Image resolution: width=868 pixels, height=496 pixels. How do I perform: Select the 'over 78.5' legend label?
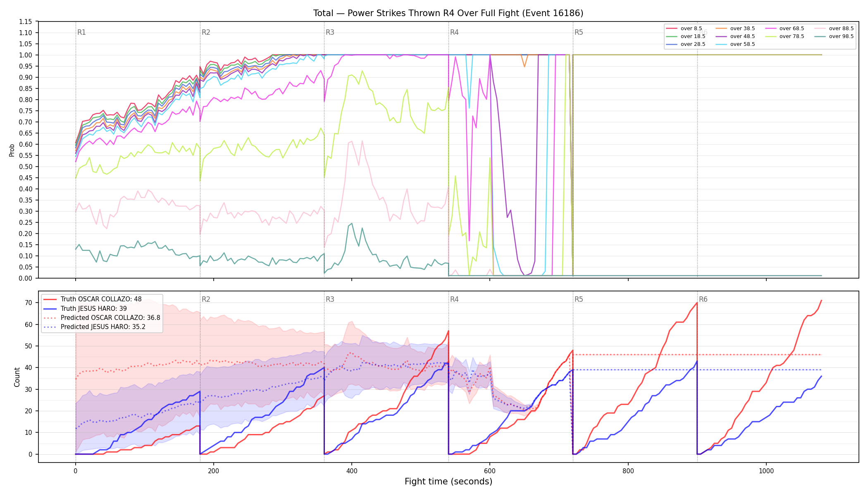coord(792,36)
